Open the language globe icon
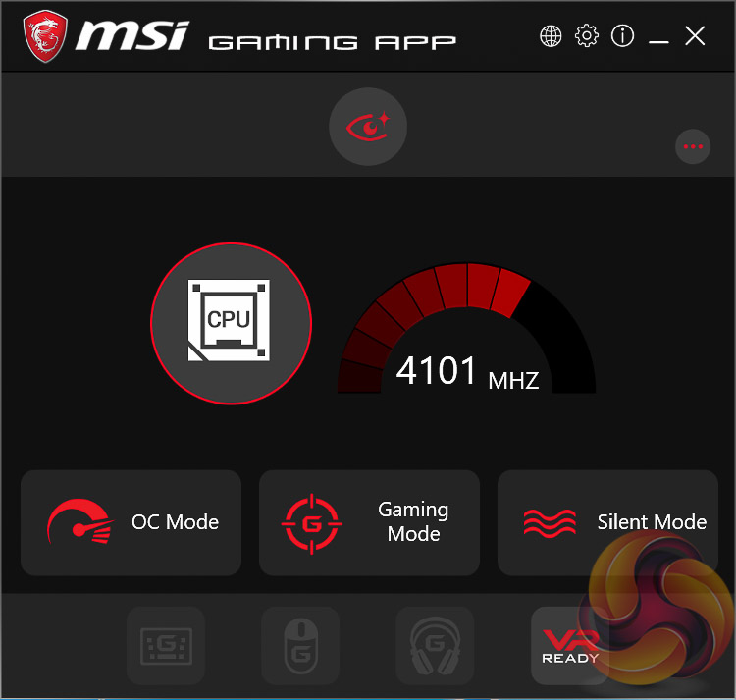 551,36
